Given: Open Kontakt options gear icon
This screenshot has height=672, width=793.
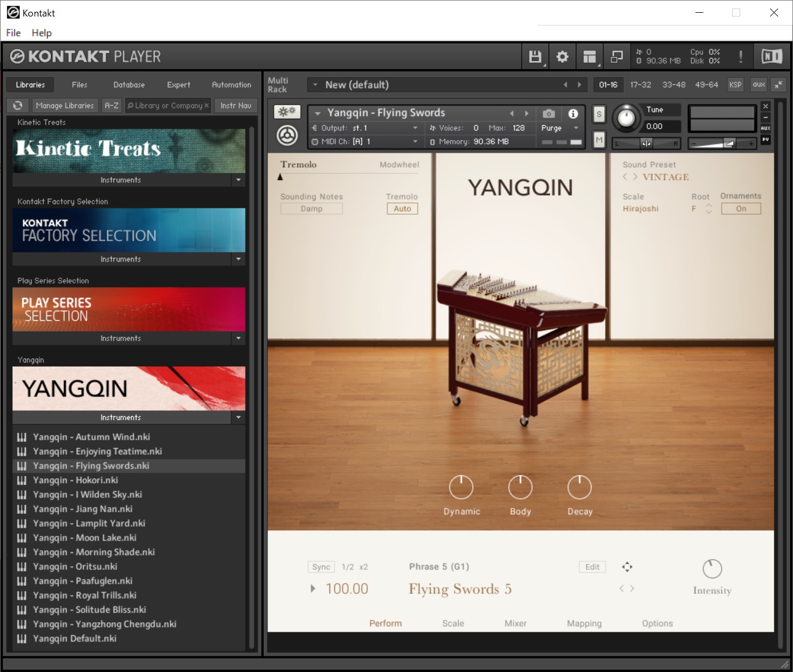Looking at the screenshot, I should pos(562,56).
